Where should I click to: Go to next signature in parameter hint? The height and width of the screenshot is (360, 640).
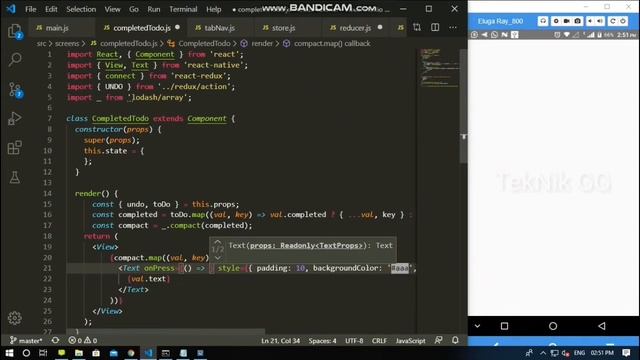pyautogui.click(x=218, y=258)
